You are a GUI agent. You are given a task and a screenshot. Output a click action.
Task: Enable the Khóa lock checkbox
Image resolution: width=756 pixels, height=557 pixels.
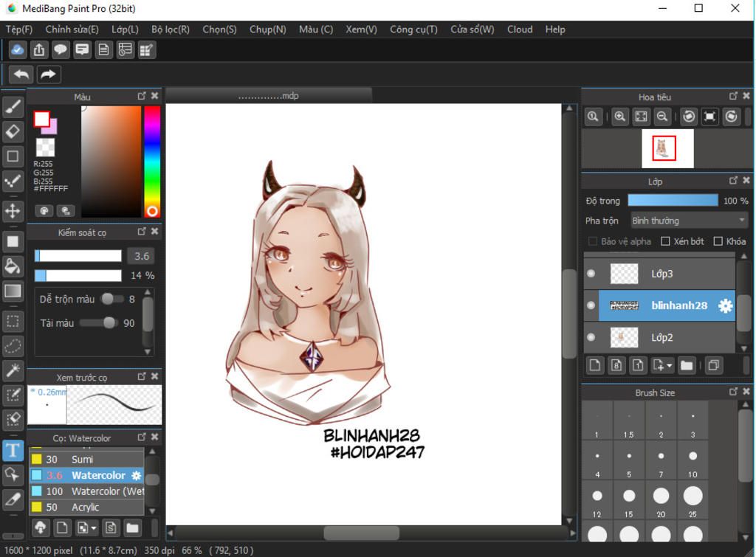718,241
